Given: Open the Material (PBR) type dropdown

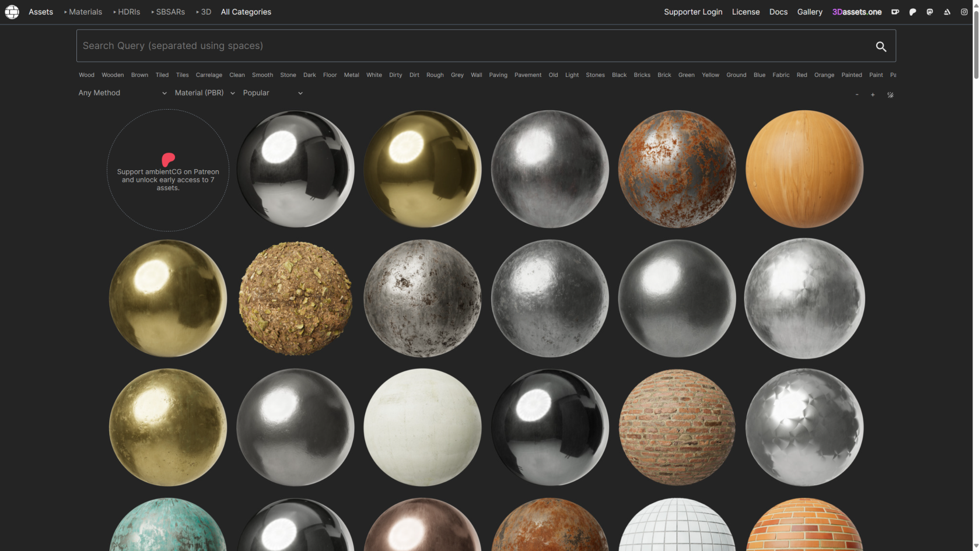Looking at the screenshot, I should point(205,93).
